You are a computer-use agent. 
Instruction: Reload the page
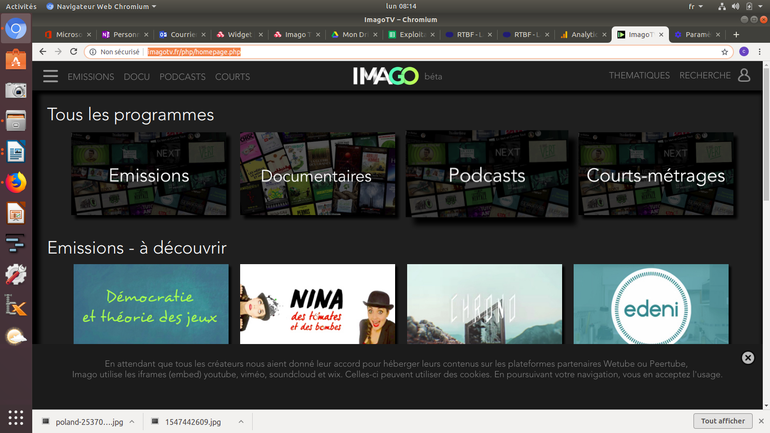(x=74, y=52)
